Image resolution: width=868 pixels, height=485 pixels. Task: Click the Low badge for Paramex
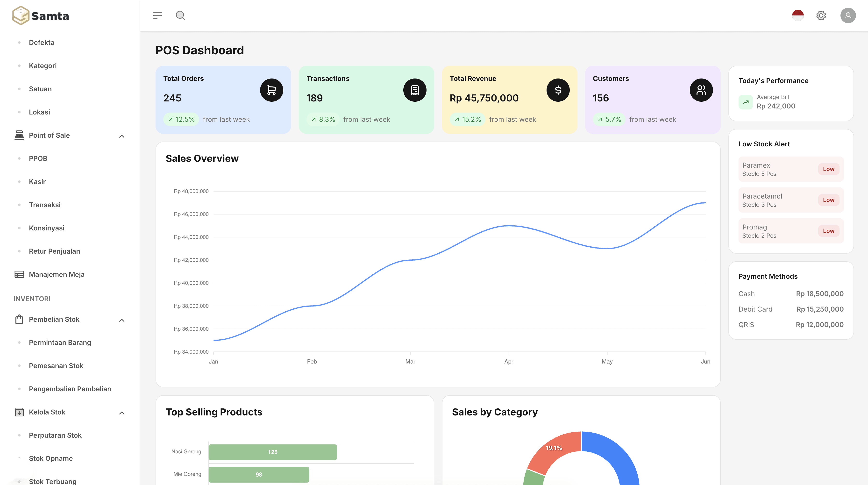point(829,169)
